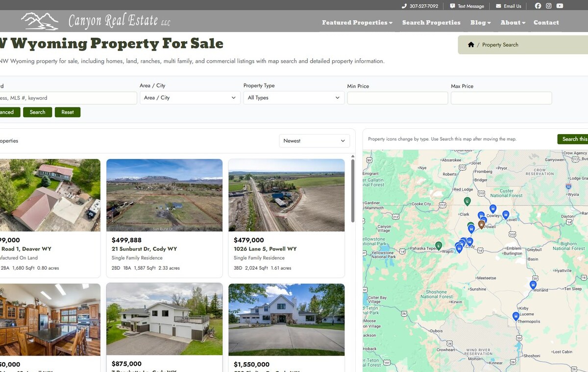The width and height of the screenshot is (588, 372).
Task: Open the YouTube channel icon
Action: [x=560, y=6]
